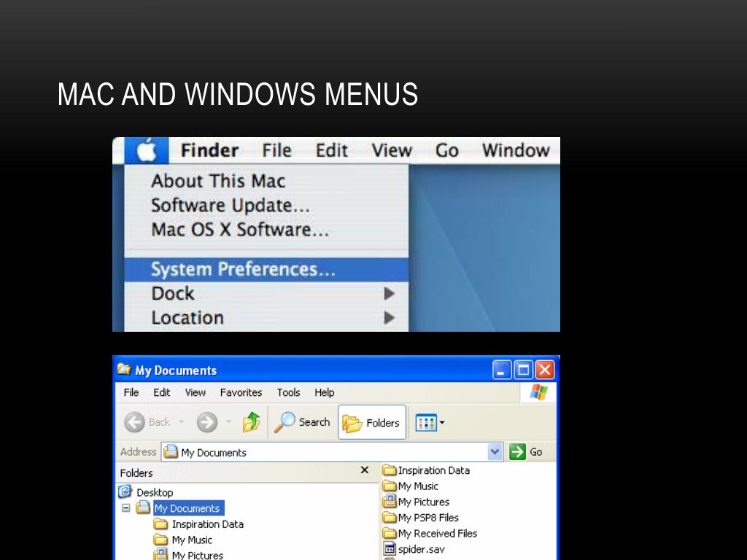Click the Windows flag logo in menu bar

tap(539, 392)
